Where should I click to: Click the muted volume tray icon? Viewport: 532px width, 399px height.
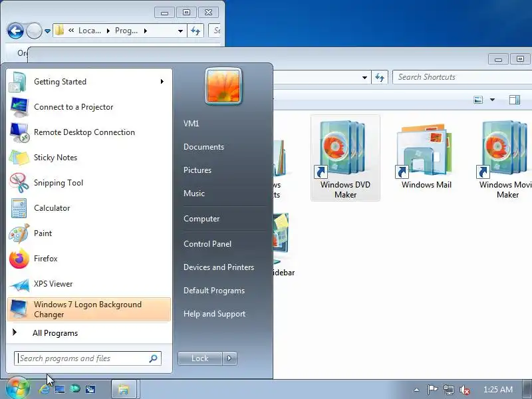[x=464, y=390]
